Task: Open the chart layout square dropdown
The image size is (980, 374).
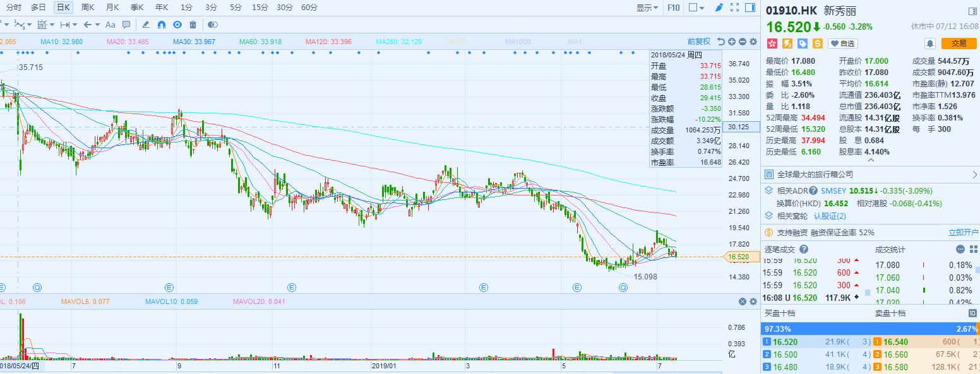Action: (x=696, y=8)
